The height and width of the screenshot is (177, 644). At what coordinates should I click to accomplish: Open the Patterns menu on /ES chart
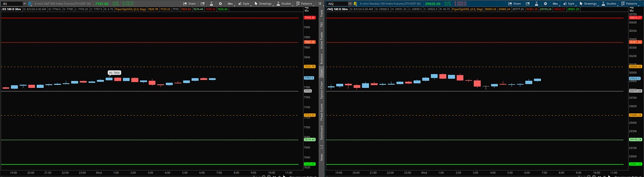coord(305,4)
